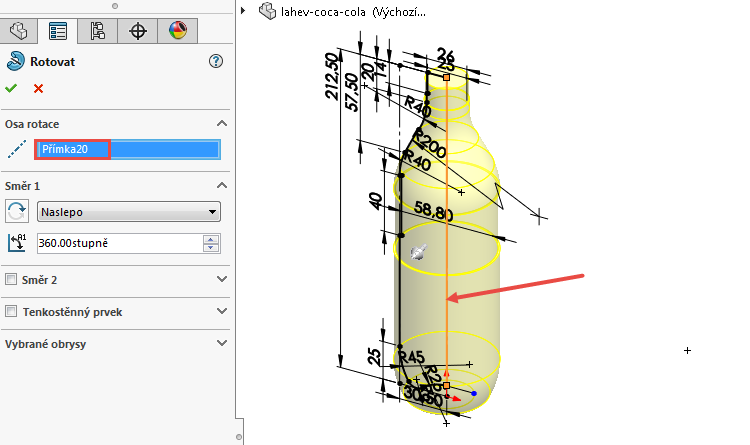The height and width of the screenshot is (445, 750).
Task: Click the panel splitter handle at top
Action: (x=115, y=6)
